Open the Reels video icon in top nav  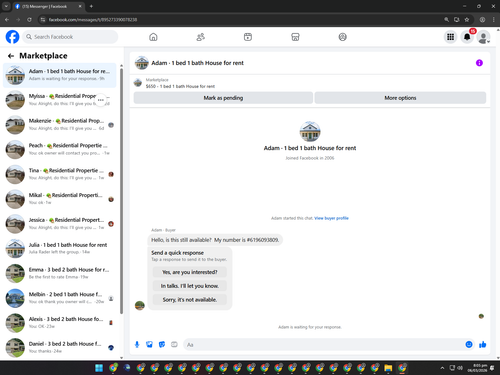click(x=248, y=37)
